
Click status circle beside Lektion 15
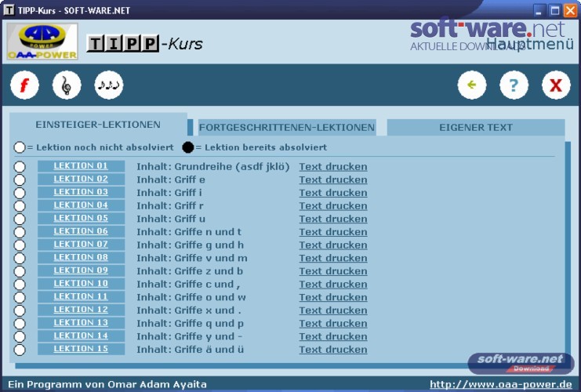[x=20, y=350]
